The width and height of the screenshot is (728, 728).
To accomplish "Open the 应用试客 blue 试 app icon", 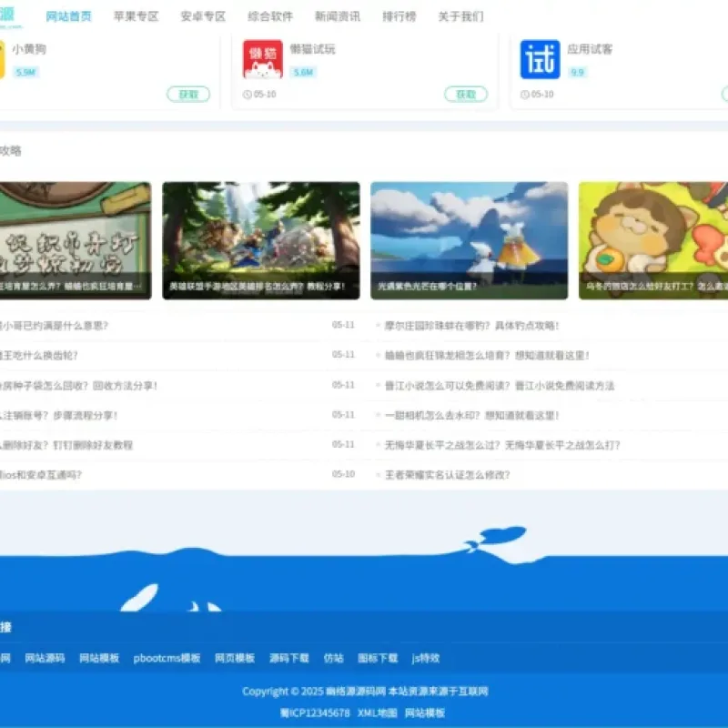I will click(x=540, y=59).
